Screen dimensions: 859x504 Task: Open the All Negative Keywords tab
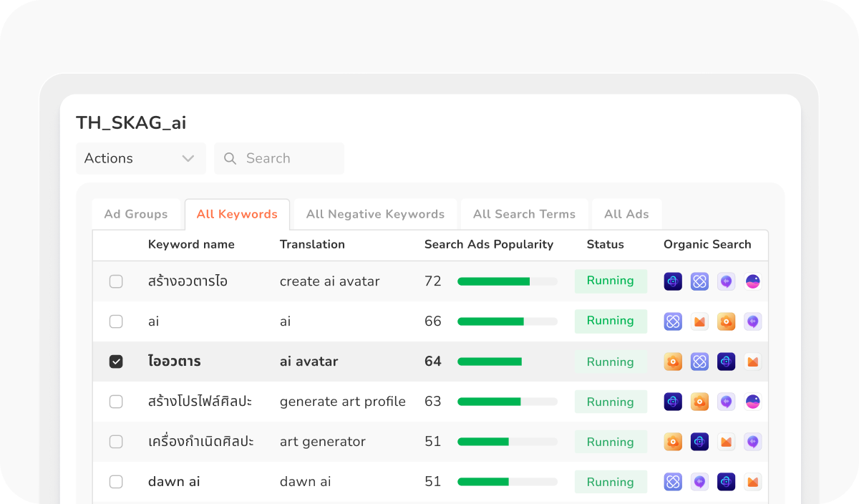pyautogui.click(x=375, y=214)
